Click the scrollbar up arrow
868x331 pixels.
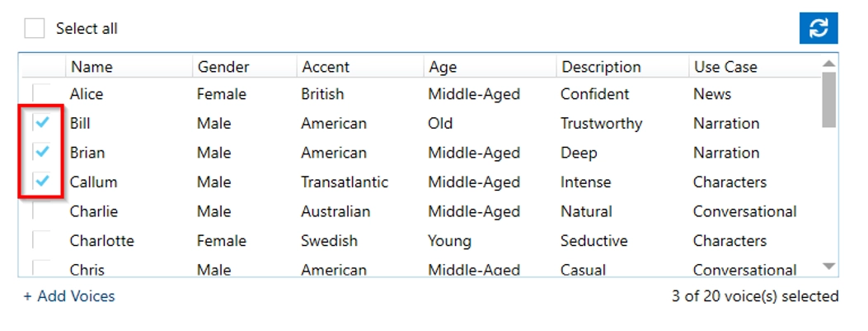pos(828,64)
